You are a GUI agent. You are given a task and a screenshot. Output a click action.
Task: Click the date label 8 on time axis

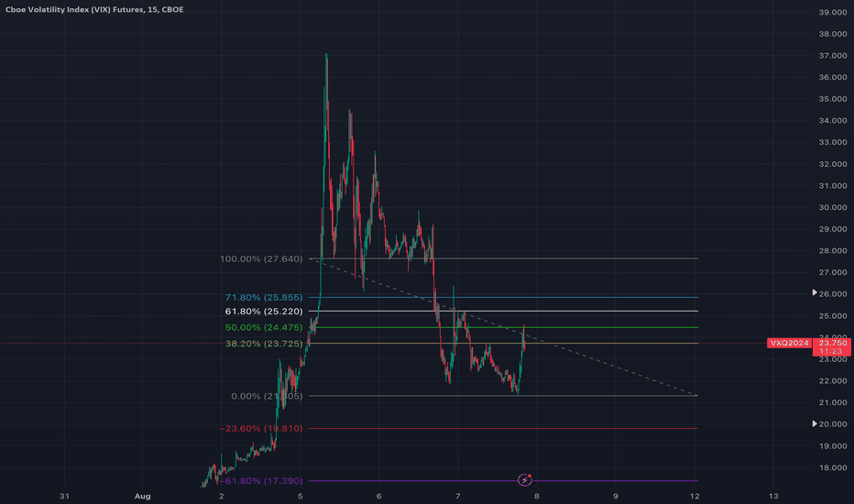click(x=536, y=496)
